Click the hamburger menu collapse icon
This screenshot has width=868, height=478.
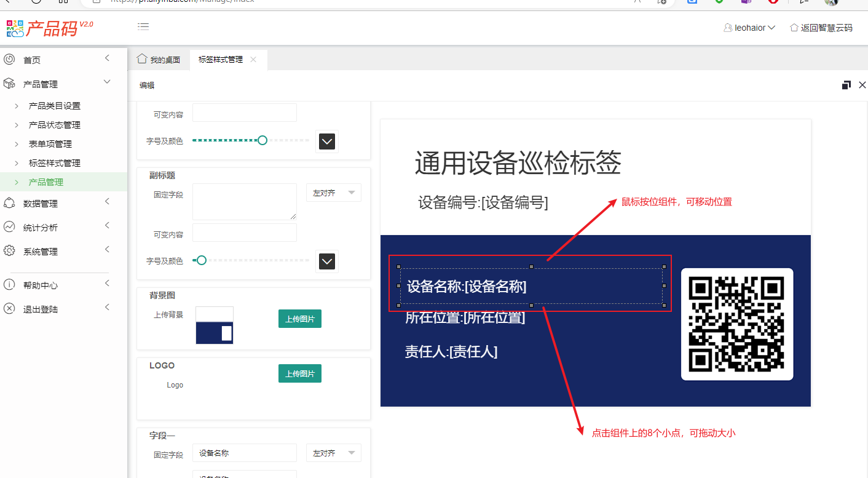(143, 26)
